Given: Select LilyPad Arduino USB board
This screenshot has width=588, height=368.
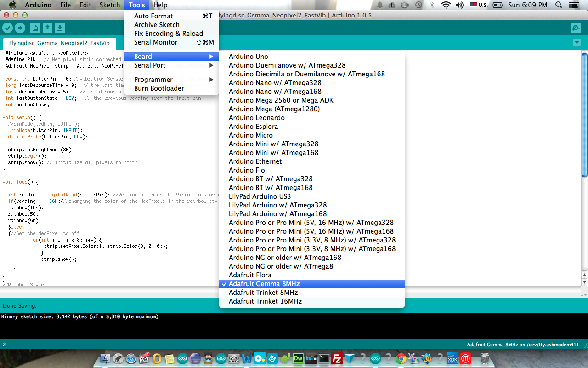Looking at the screenshot, I should (312, 196).
